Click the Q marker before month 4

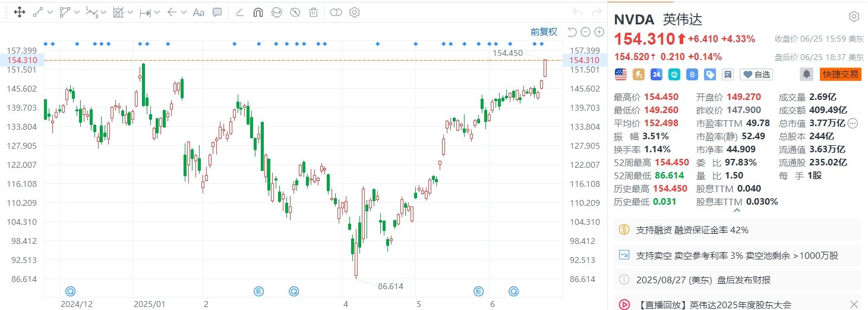coord(293,291)
